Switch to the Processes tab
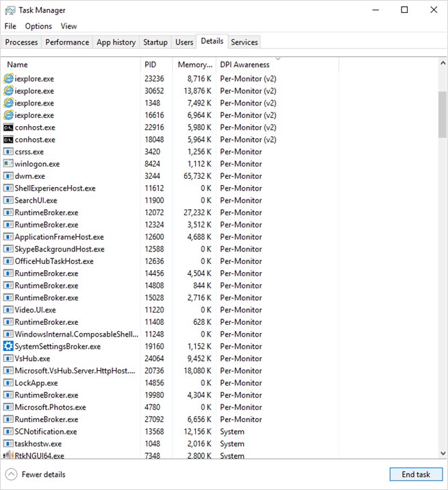The image size is (448, 490). (21, 42)
